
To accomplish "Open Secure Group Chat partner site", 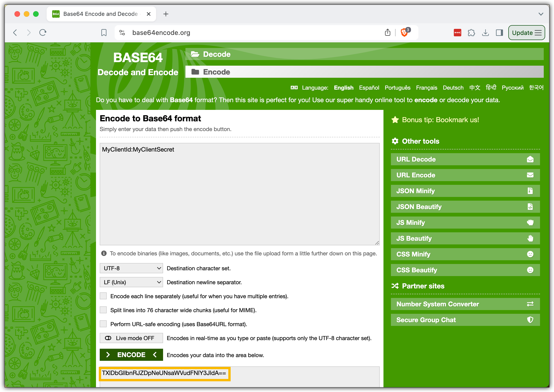I will point(465,320).
